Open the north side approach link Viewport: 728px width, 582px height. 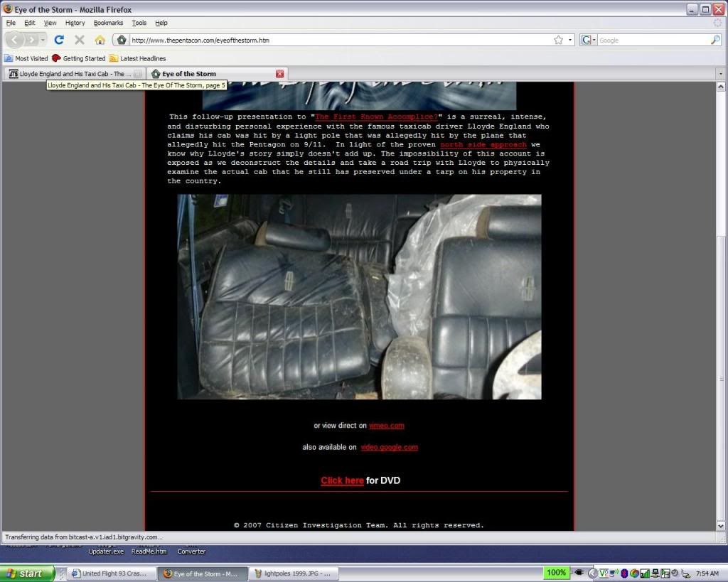483,144
